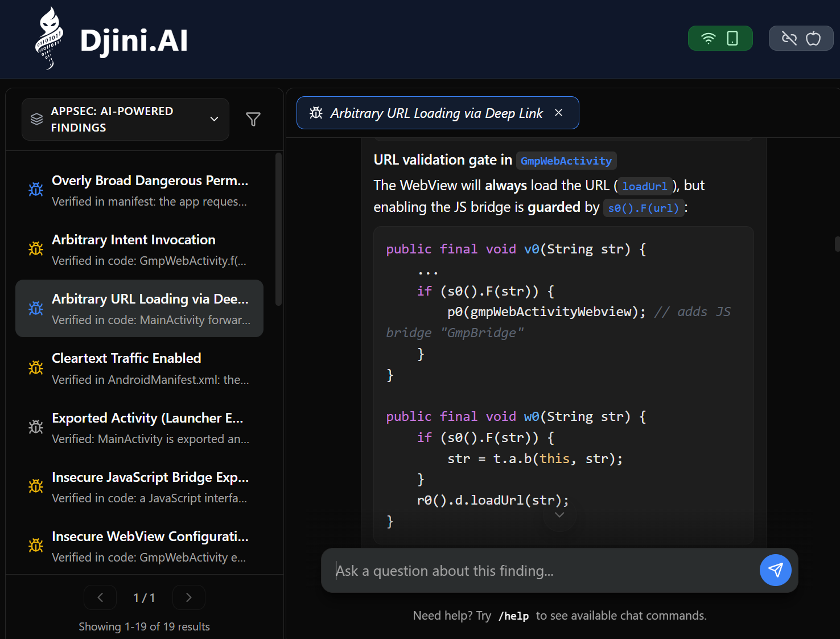Close the Arbitrary URL Loading via Deep Link tab

[559, 113]
